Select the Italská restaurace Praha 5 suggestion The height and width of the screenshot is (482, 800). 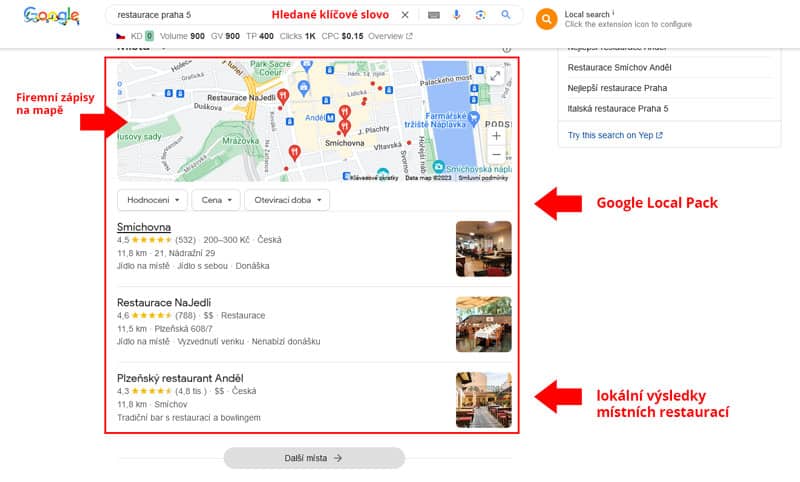pyautogui.click(x=618, y=109)
